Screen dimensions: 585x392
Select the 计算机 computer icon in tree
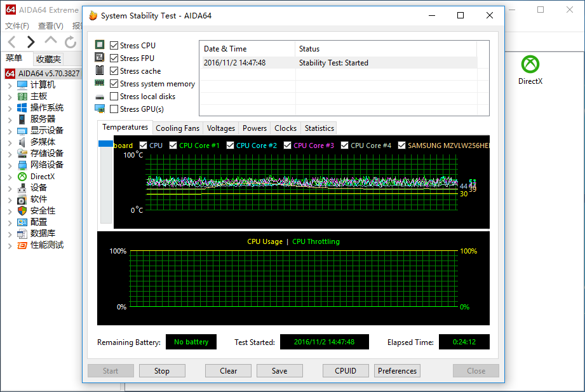(x=22, y=84)
